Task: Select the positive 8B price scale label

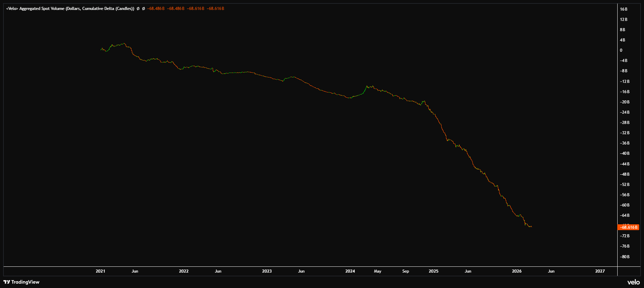Action: [x=622, y=30]
